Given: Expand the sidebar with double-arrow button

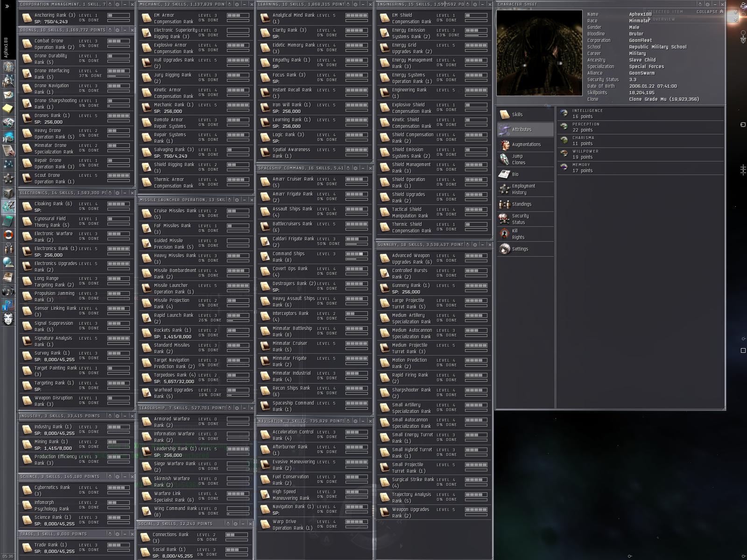Looking at the screenshot, I should (x=7, y=6).
